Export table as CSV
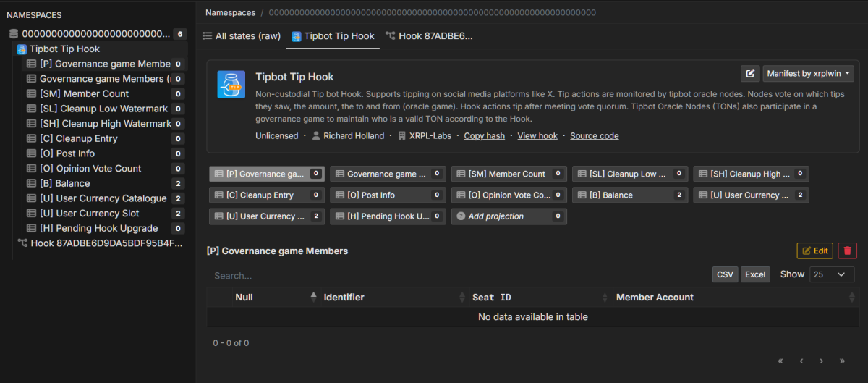 click(x=725, y=274)
